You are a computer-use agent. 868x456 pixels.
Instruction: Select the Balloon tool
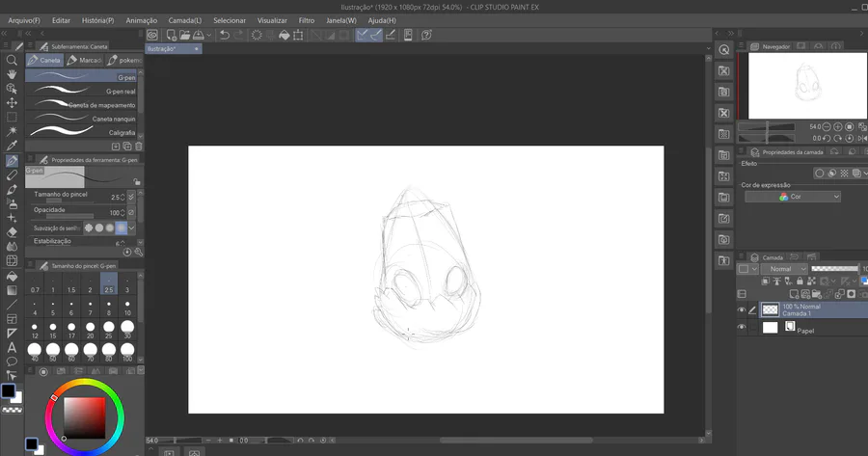[x=11, y=362]
